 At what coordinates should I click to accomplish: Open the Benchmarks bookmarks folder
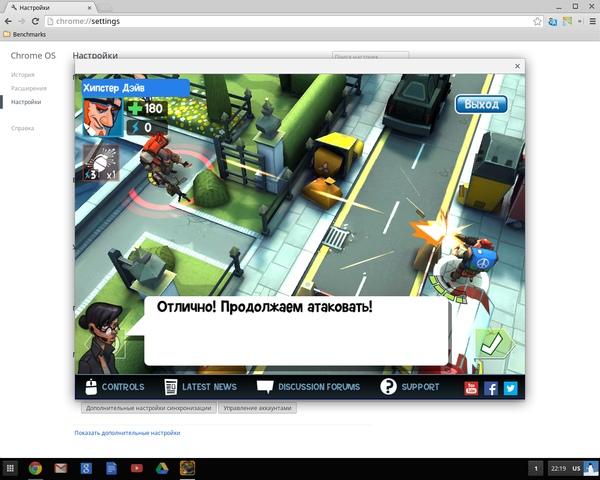pyautogui.click(x=25, y=34)
